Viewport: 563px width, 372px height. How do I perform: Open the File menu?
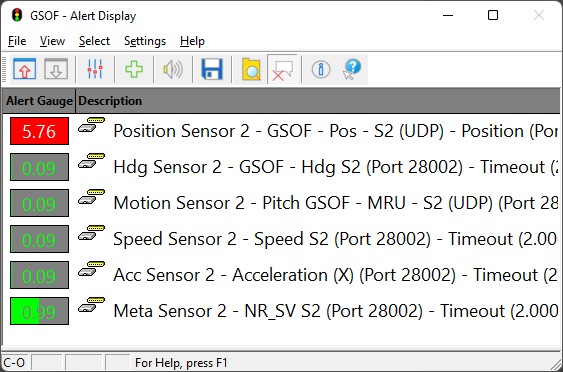17,41
